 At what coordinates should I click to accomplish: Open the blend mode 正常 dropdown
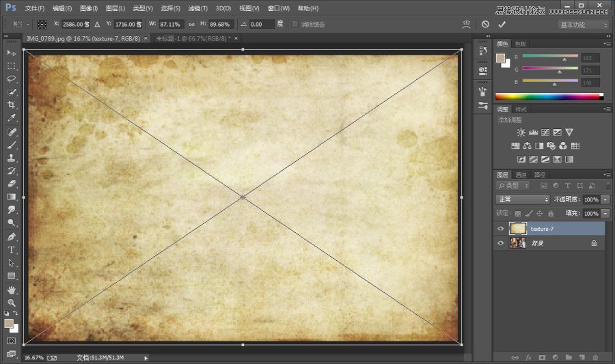pyautogui.click(x=523, y=199)
